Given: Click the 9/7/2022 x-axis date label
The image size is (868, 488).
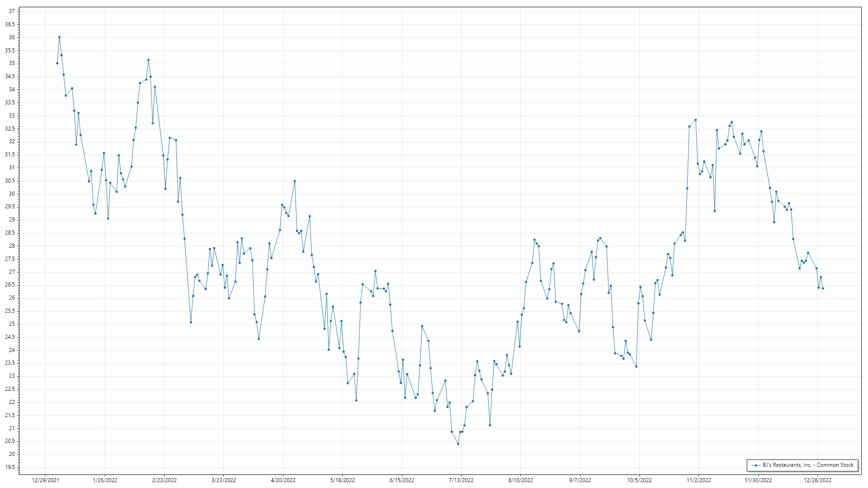Looking at the screenshot, I should [580, 480].
